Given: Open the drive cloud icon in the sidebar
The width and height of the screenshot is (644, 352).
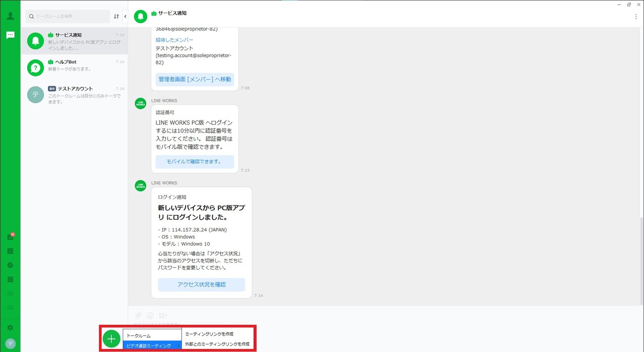Looking at the screenshot, I should [10, 293].
